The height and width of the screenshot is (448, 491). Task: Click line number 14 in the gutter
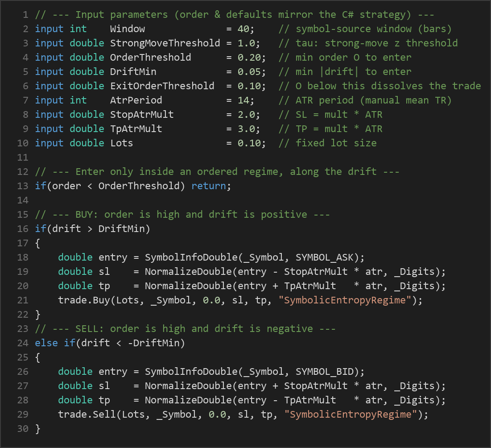tap(23, 200)
